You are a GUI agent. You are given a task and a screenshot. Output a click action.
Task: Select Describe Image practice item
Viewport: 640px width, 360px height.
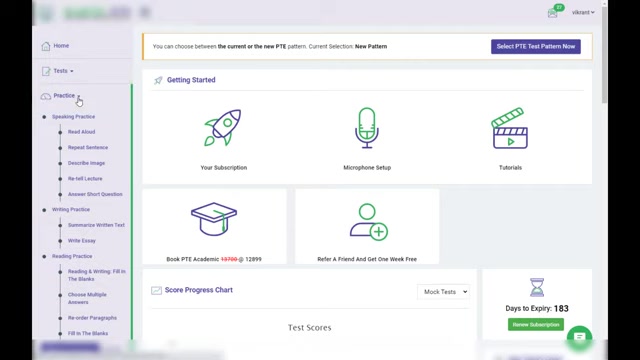(86, 163)
